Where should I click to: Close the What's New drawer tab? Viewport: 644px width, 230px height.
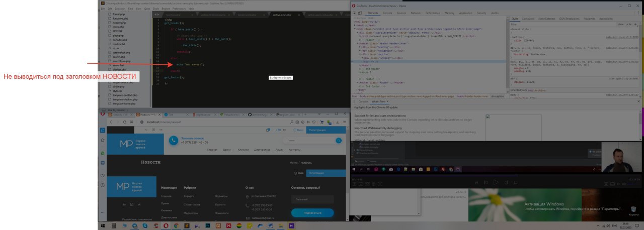(387, 101)
